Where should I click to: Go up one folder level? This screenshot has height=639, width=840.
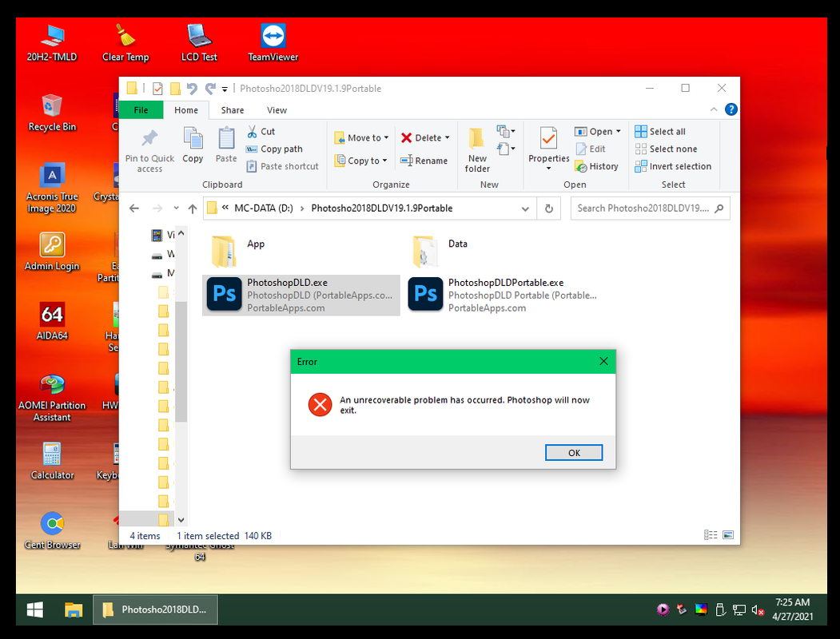click(193, 208)
